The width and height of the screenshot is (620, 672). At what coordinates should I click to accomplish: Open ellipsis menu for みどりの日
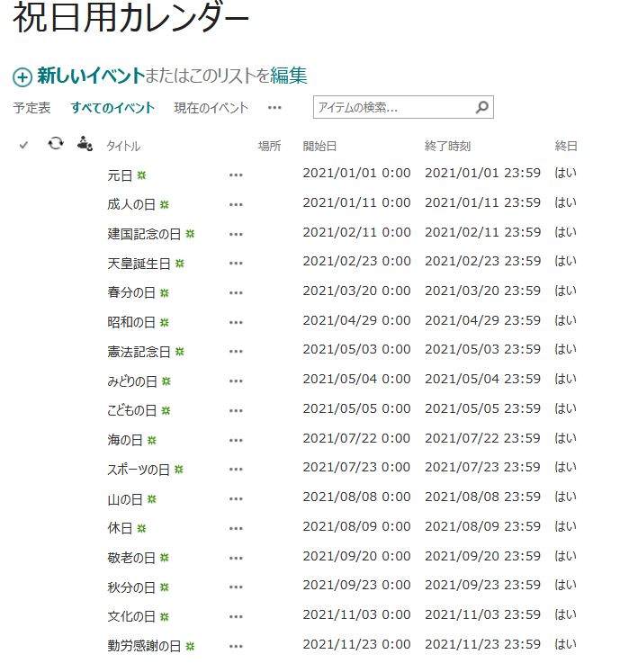click(236, 381)
